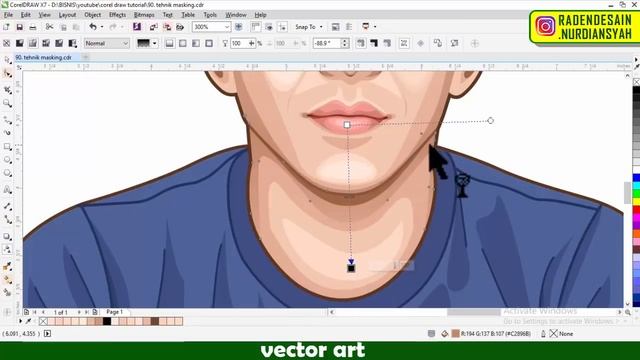Click the New document icon
The height and width of the screenshot is (360, 640).
(7, 27)
